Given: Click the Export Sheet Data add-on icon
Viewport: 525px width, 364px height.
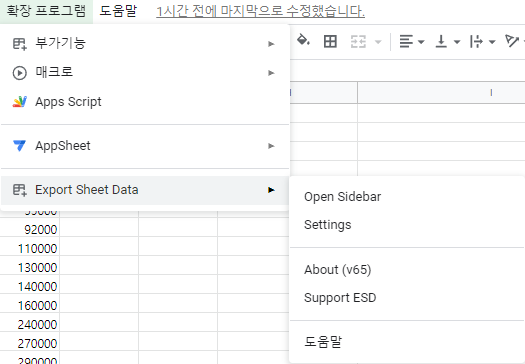Looking at the screenshot, I should coord(19,190).
